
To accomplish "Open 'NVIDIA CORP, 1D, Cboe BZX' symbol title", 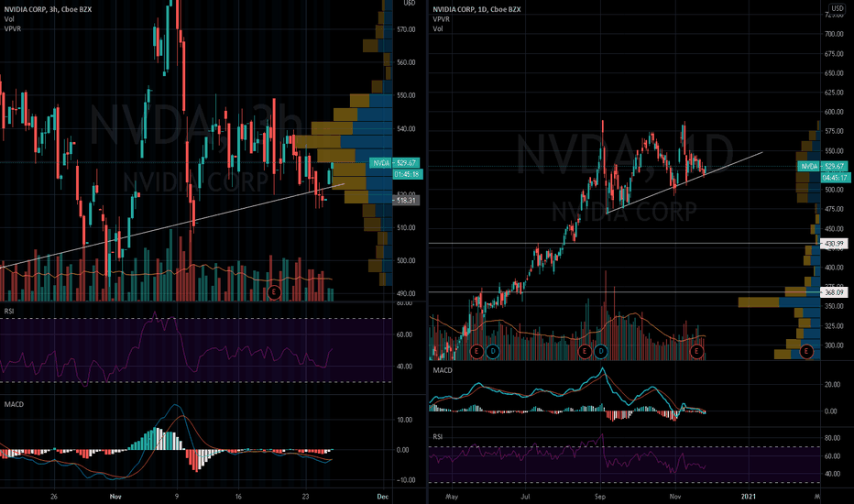I will coord(476,9).
